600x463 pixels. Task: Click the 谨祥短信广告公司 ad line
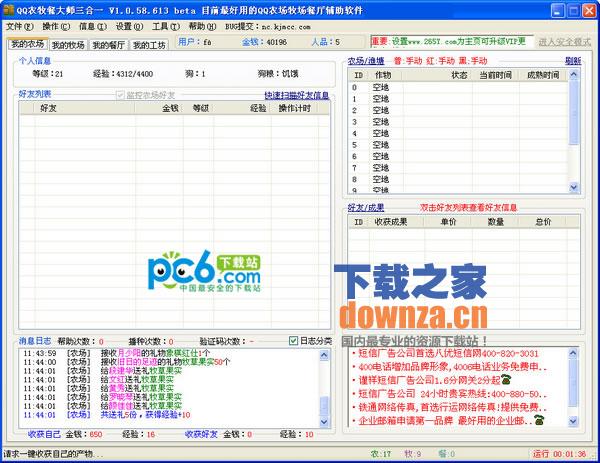coord(434,380)
